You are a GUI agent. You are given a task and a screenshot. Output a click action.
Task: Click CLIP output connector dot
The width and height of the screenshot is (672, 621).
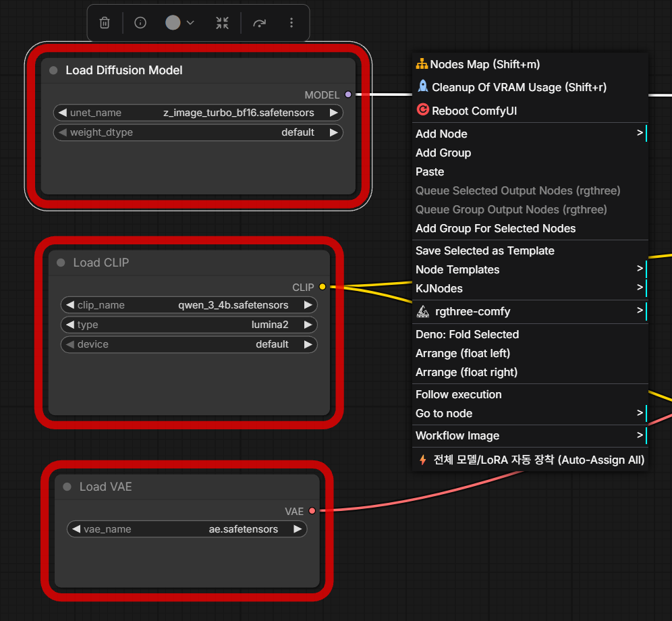323,287
